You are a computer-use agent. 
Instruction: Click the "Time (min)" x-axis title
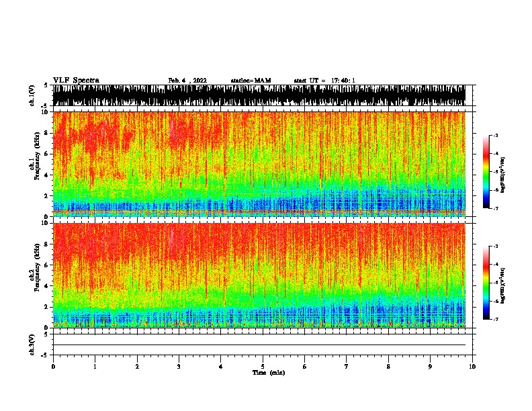point(269,373)
